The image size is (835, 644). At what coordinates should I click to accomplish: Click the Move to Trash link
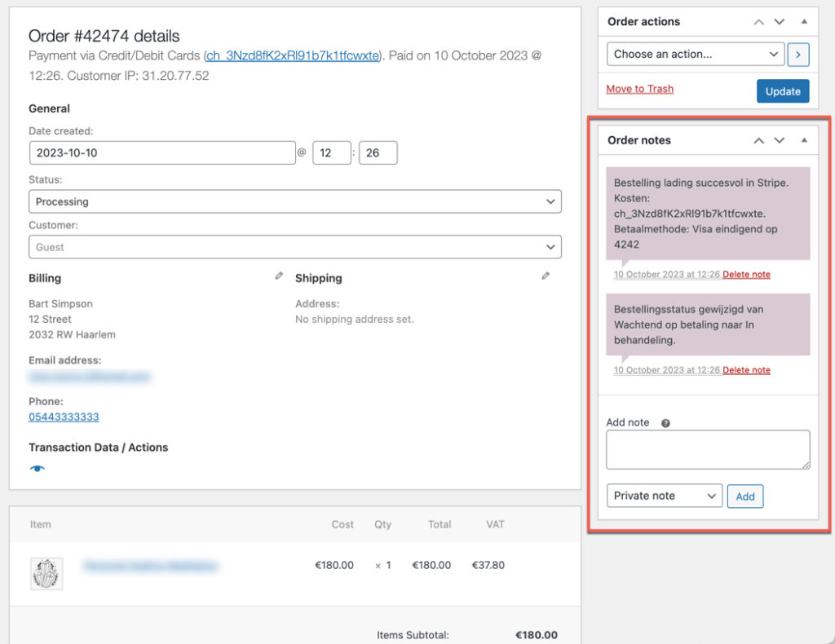coord(640,89)
